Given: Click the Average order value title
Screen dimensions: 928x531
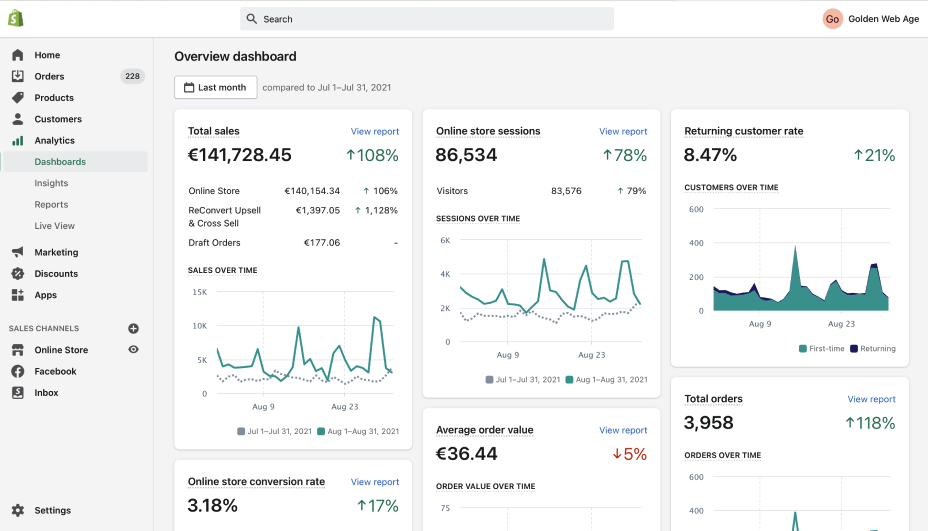Looking at the screenshot, I should (x=485, y=430).
